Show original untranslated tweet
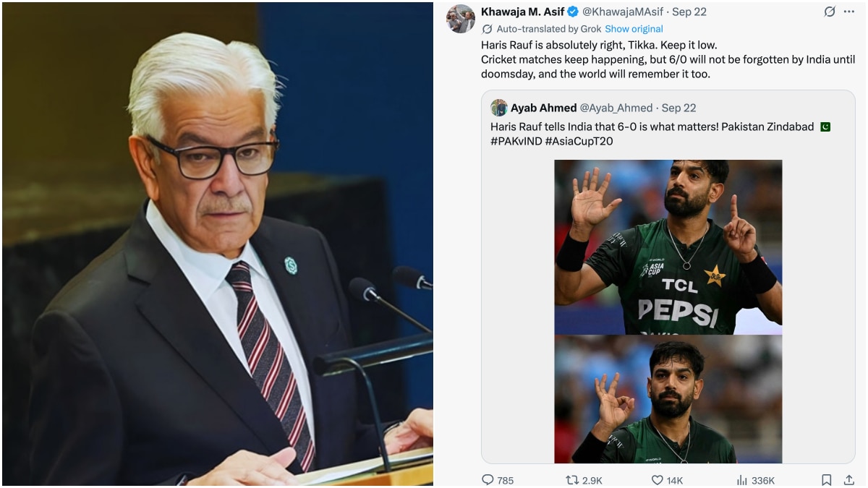 click(634, 29)
